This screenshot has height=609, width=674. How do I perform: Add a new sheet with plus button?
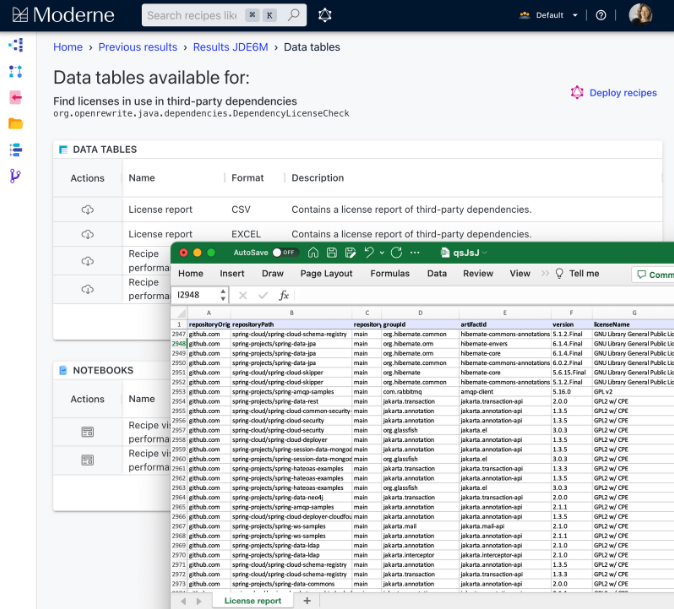click(x=307, y=601)
